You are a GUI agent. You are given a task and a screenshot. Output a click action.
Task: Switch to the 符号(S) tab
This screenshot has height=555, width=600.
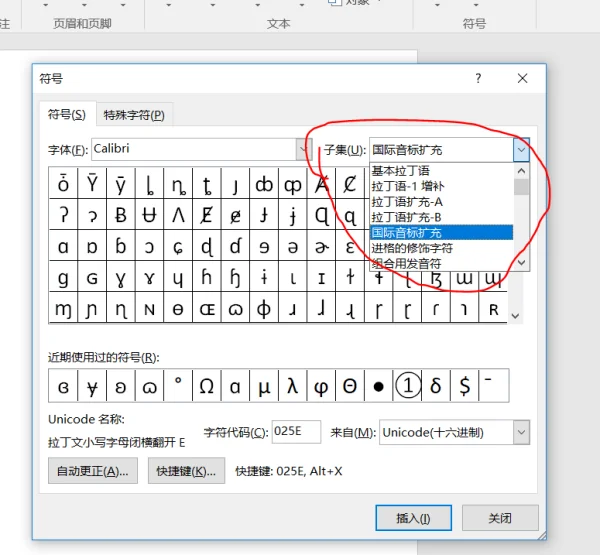pos(67,114)
